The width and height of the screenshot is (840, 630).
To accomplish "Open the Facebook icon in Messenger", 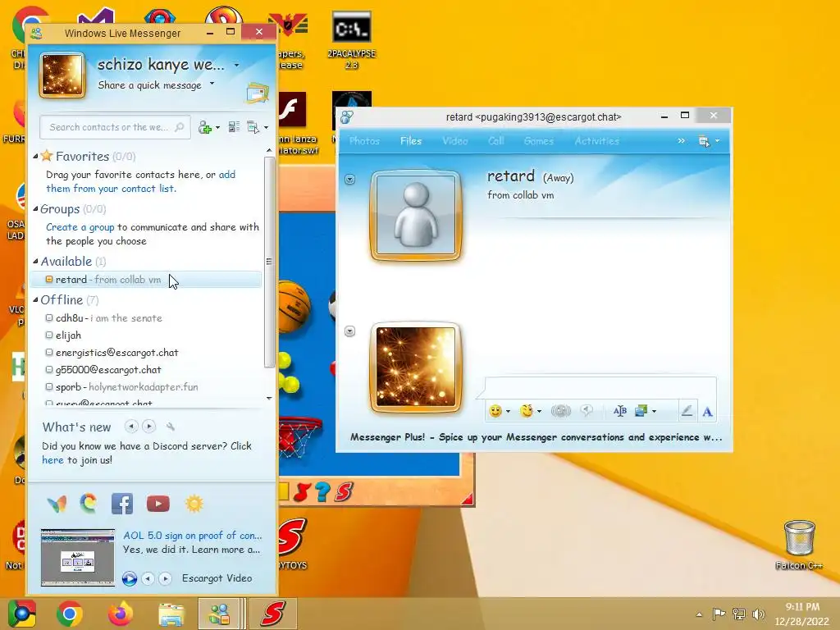I will pyautogui.click(x=122, y=504).
